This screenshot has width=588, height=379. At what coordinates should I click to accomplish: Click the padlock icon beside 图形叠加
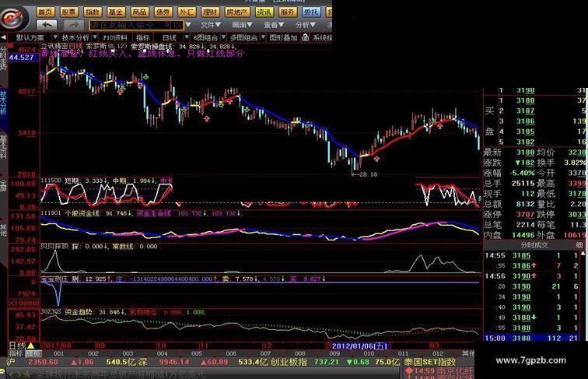tap(305, 37)
